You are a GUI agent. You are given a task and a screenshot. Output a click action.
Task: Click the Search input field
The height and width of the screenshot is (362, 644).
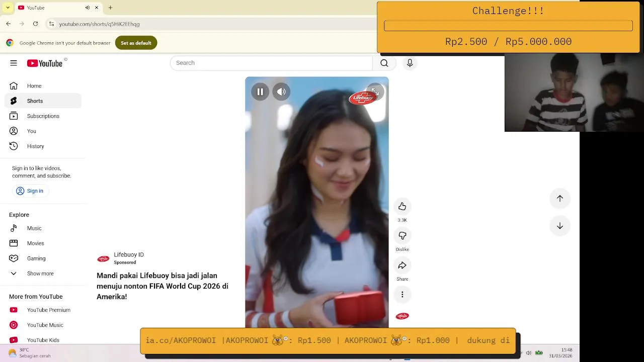point(271,63)
